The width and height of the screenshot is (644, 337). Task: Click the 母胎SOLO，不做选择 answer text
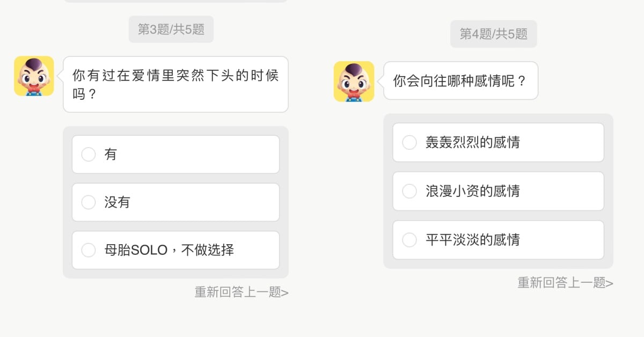[x=169, y=250]
